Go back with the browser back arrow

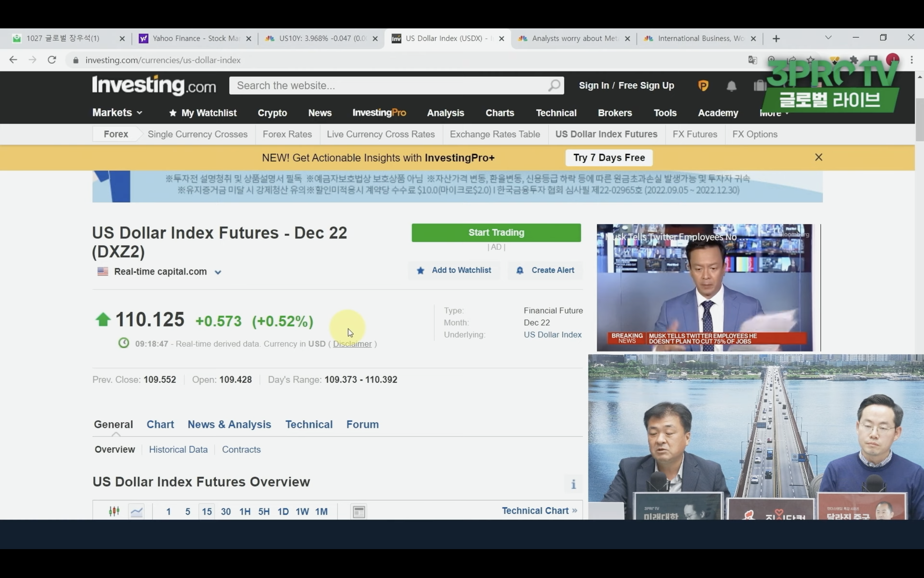[x=13, y=60]
